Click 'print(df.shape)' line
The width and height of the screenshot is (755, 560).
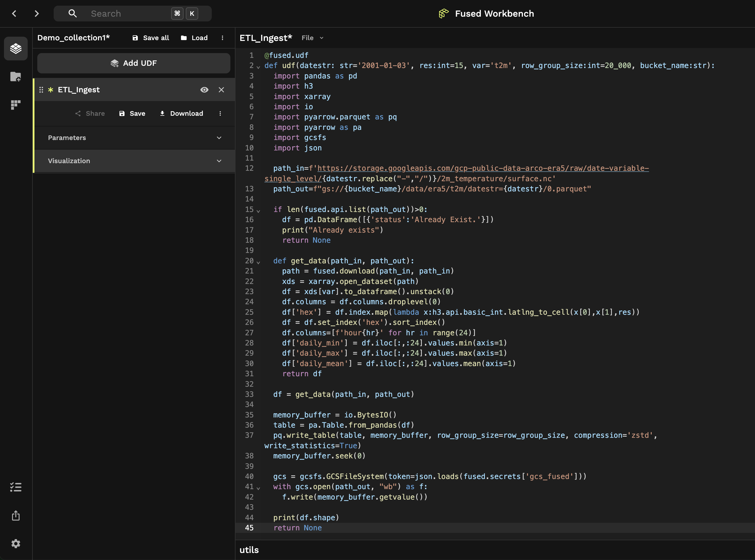[x=306, y=518]
